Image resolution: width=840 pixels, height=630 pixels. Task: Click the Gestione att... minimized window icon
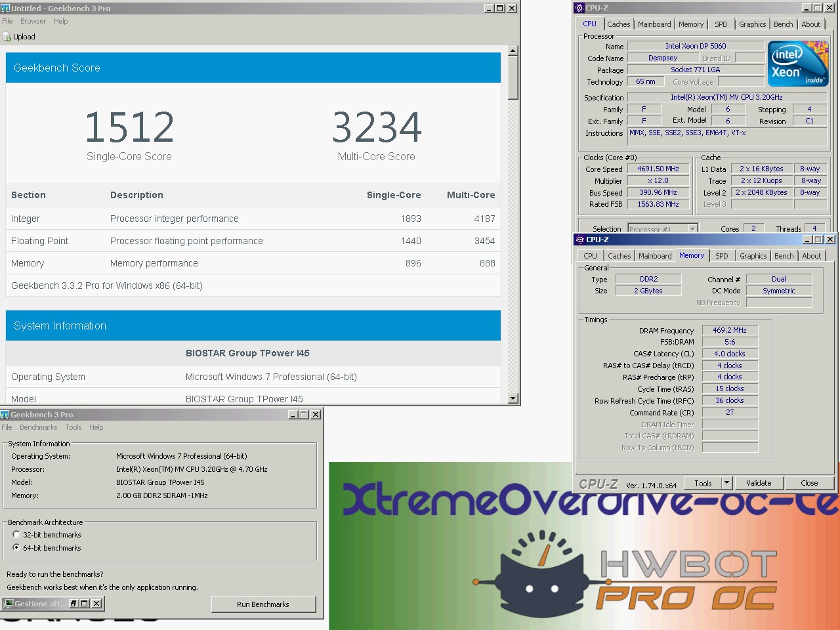click(9, 603)
